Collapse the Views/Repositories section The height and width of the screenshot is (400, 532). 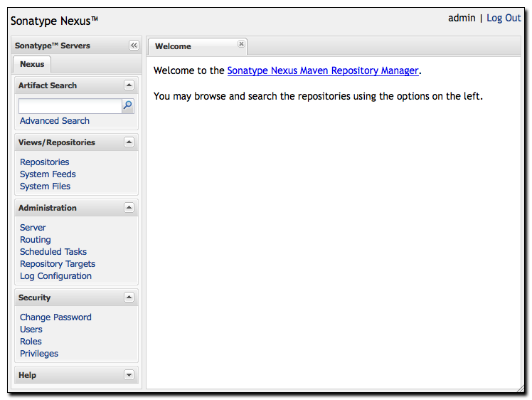coord(129,142)
